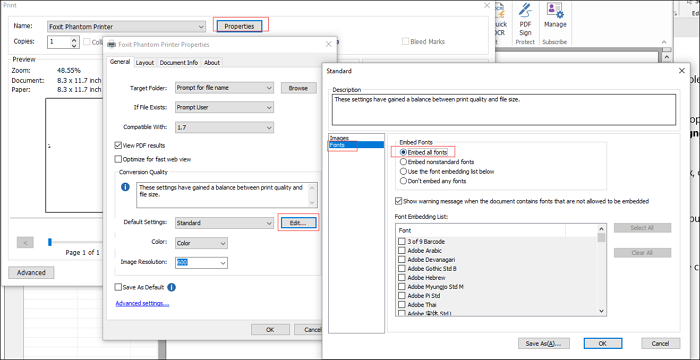Check the Adobe Thai font box

[x=402, y=305]
